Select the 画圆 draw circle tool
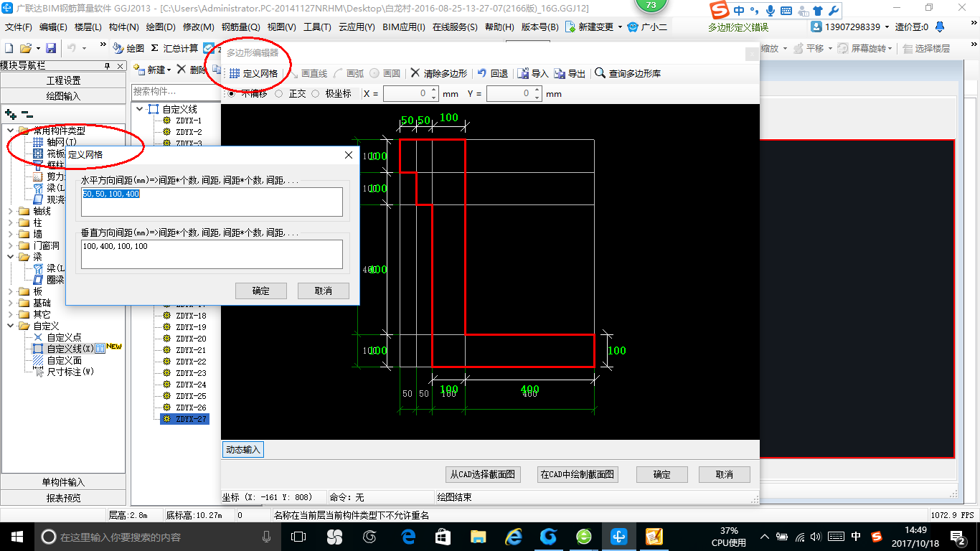This screenshot has width=980, height=551. [x=385, y=73]
